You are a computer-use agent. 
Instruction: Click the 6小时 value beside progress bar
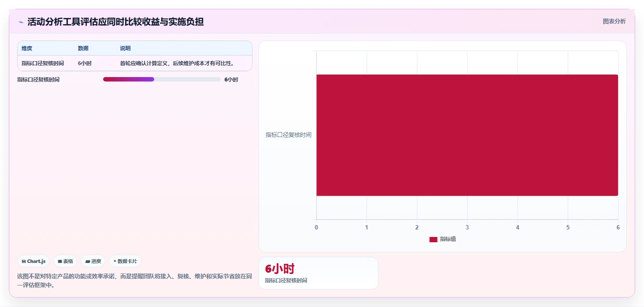(231, 80)
